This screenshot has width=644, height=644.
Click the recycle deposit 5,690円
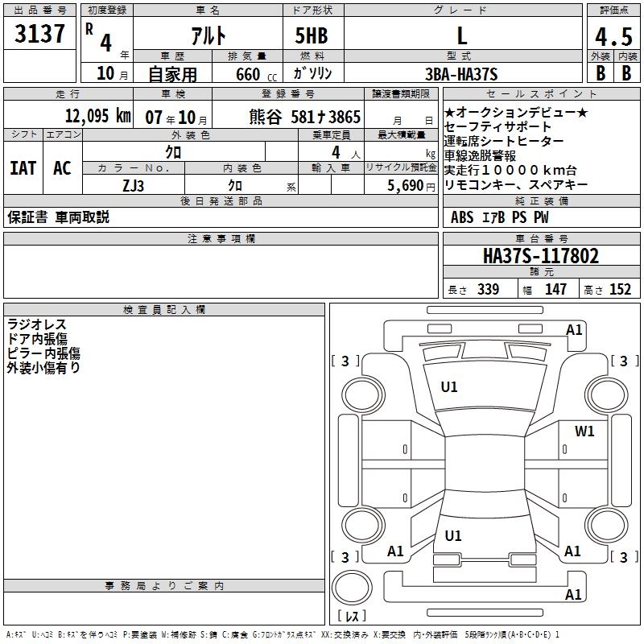[x=411, y=186]
